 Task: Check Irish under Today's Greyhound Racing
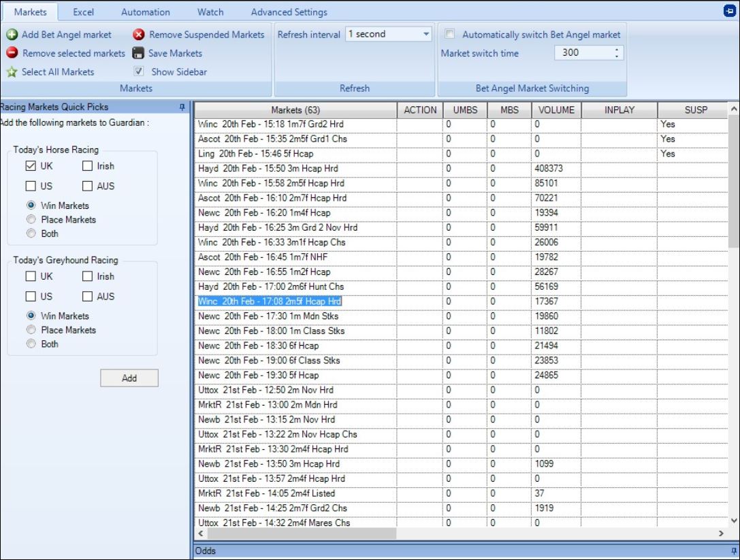[87, 276]
